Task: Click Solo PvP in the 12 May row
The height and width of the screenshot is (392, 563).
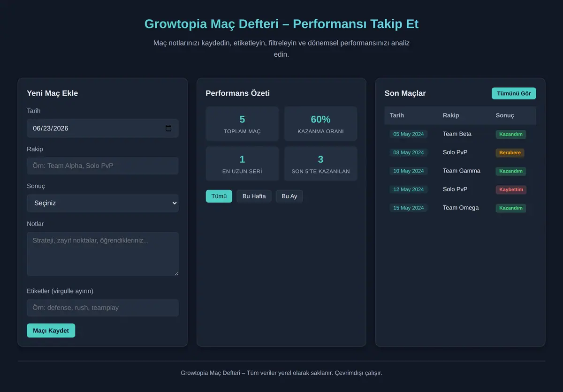Action: point(455,189)
